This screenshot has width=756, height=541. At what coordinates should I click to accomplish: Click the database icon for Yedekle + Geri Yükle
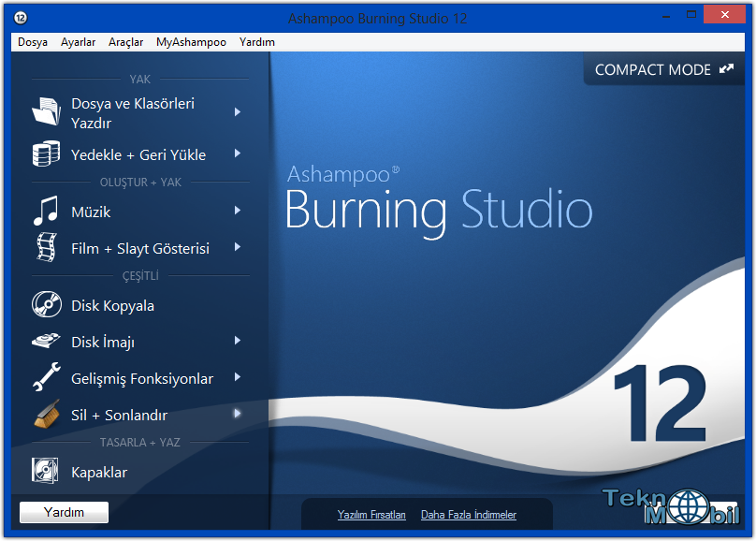tap(46, 154)
